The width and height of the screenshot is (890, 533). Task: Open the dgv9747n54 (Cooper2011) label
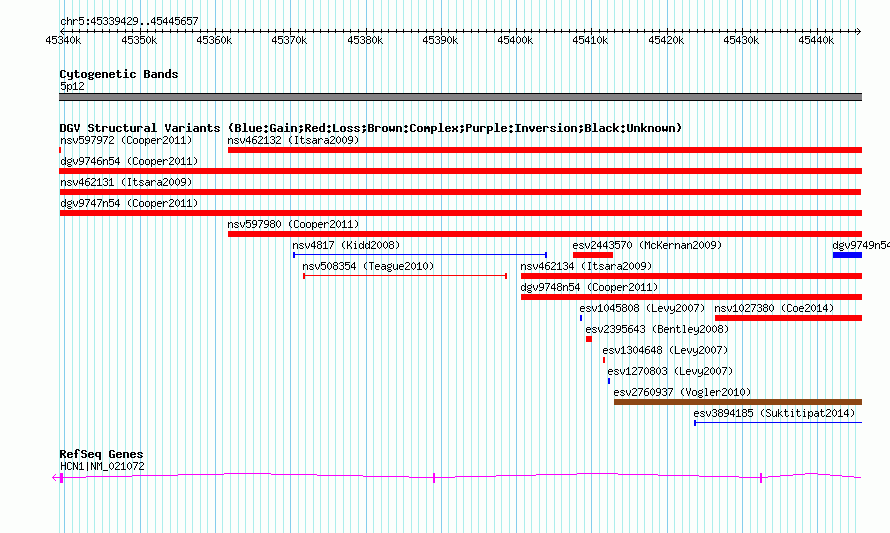pos(129,203)
